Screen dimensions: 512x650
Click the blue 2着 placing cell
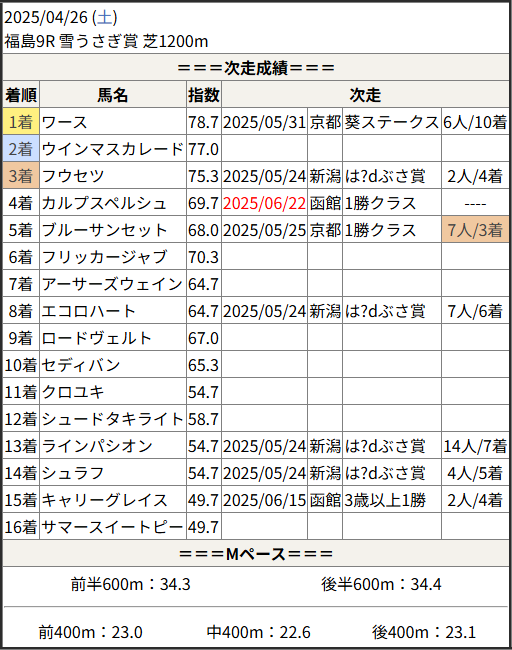click(21, 149)
